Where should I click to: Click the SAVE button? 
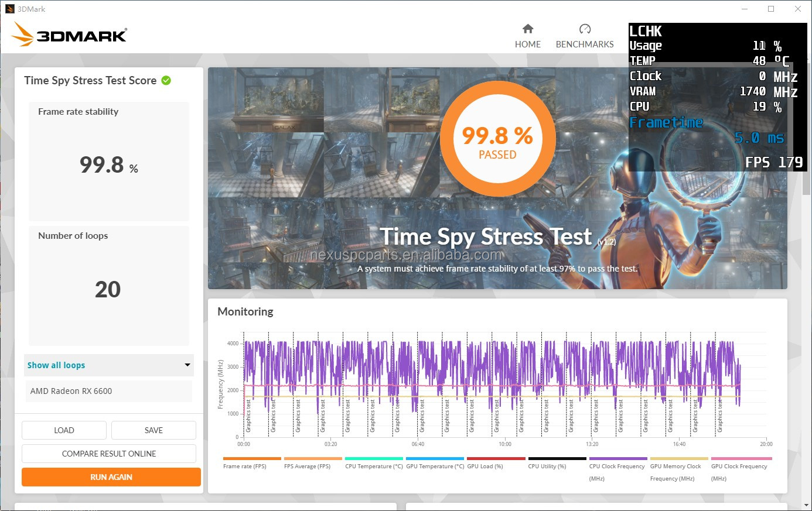point(153,430)
